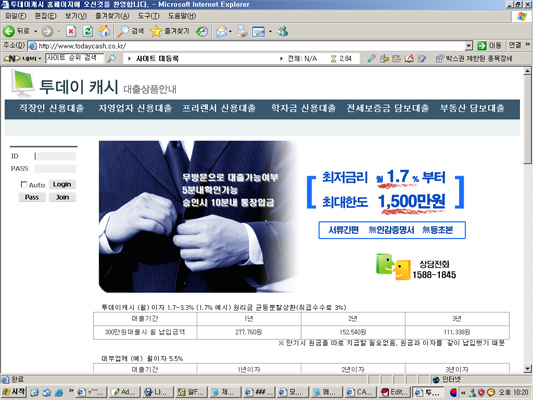Go to Home via house icon
Viewport: 533px width, 400px height.
104,32
